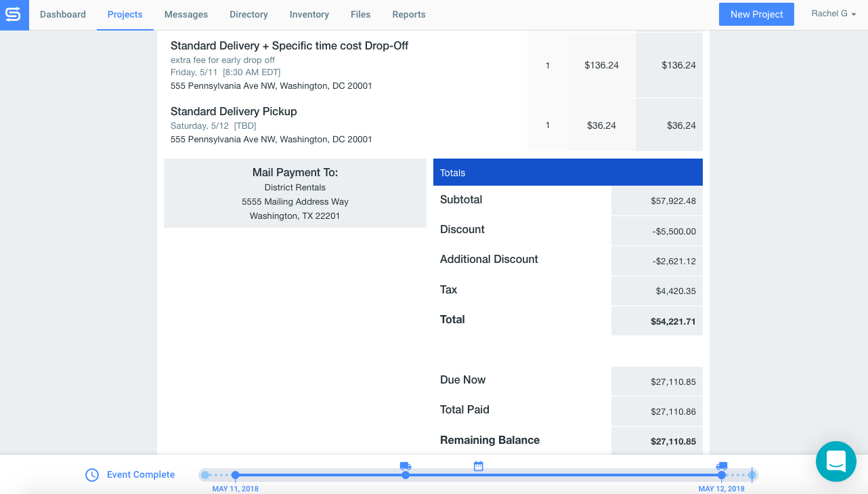This screenshot has width=868, height=494.
Task: Click the 'District Rentals' payee name
Action: tap(295, 187)
